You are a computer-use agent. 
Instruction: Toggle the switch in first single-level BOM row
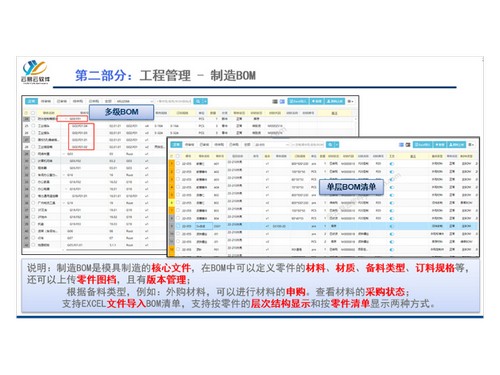coord(392,164)
